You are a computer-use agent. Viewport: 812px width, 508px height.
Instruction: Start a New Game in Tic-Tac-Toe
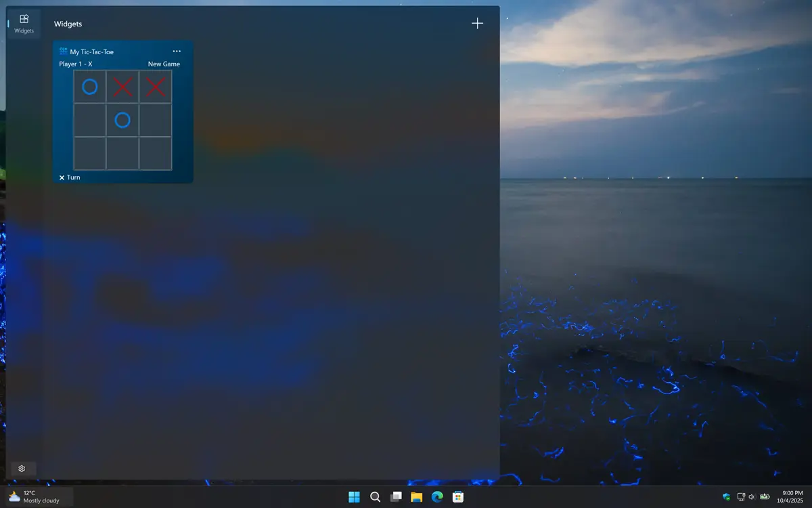pyautogui.click(x=163, y=64)
